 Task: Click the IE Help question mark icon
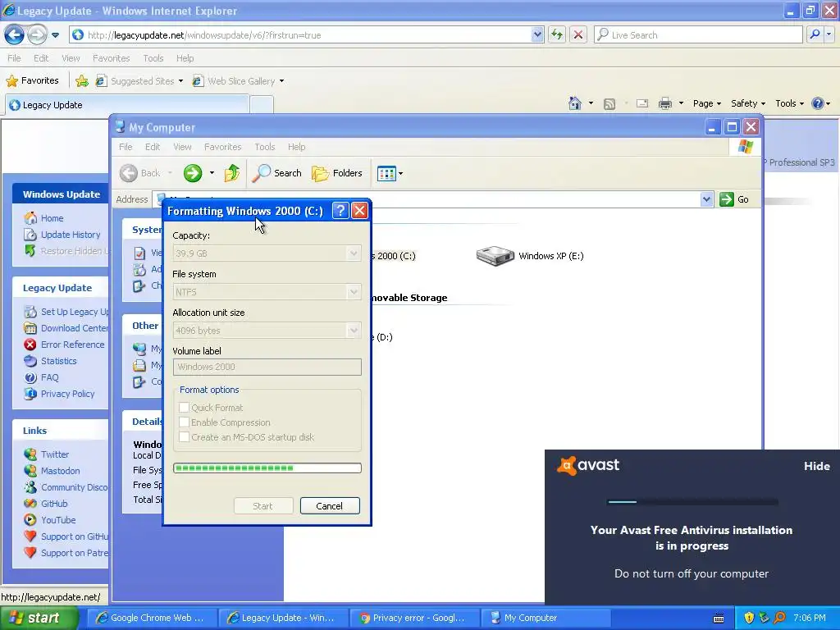click(x=818, y=103)
